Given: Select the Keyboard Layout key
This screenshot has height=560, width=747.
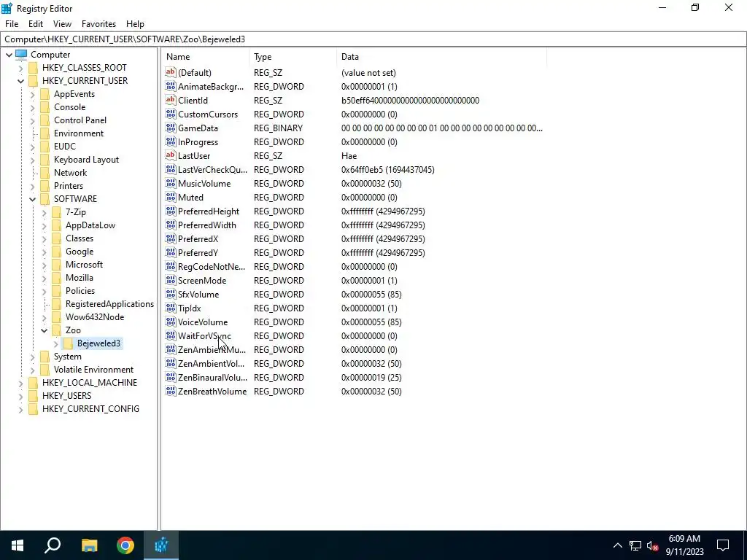Looking at the screenshot, I should [x=86, y=160].
